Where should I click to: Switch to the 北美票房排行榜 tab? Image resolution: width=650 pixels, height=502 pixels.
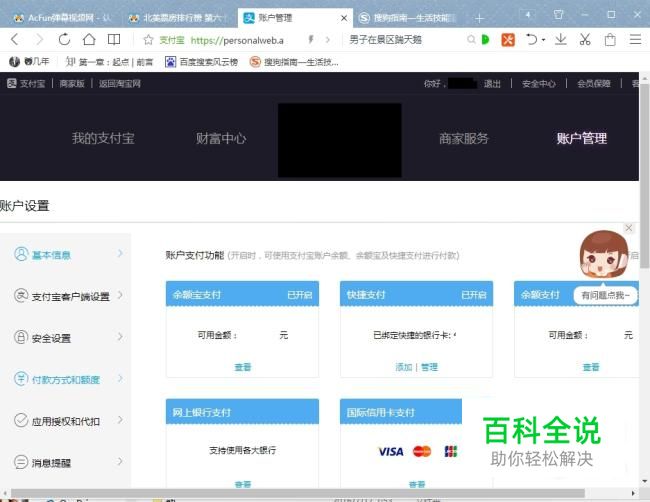point(178,18)
